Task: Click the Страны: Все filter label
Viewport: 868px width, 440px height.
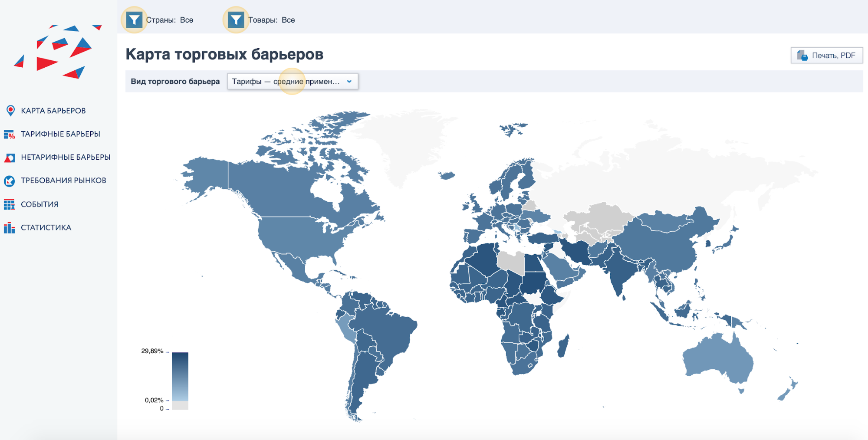Action: tap(170, 20)
